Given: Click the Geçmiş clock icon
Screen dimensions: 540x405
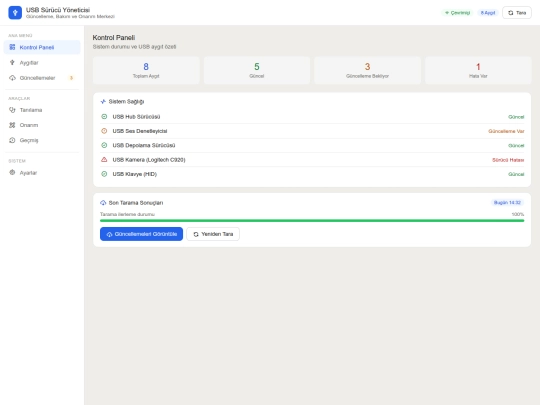Looking at the screenshot, I should pyautogui.click(x=12, y=140).
